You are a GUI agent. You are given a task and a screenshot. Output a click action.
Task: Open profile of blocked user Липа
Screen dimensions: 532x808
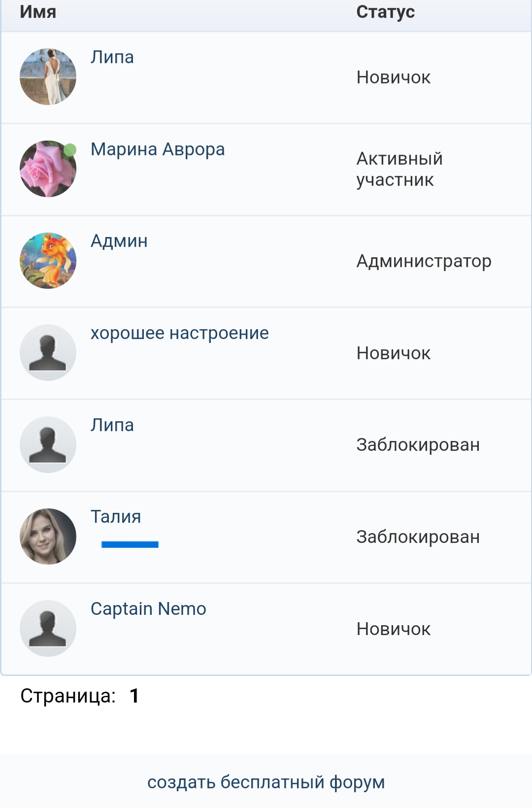[x=112, y=425]
